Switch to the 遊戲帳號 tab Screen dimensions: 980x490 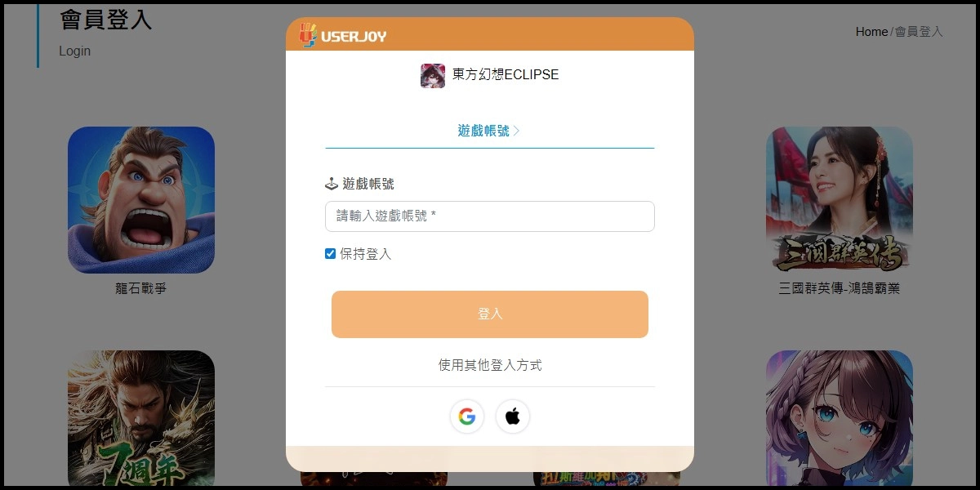489,131
